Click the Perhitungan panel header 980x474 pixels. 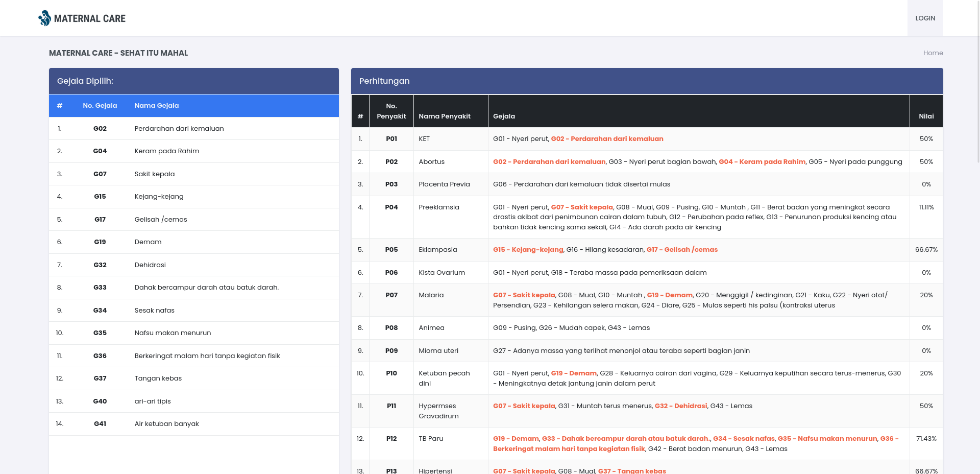click(647, 81)
